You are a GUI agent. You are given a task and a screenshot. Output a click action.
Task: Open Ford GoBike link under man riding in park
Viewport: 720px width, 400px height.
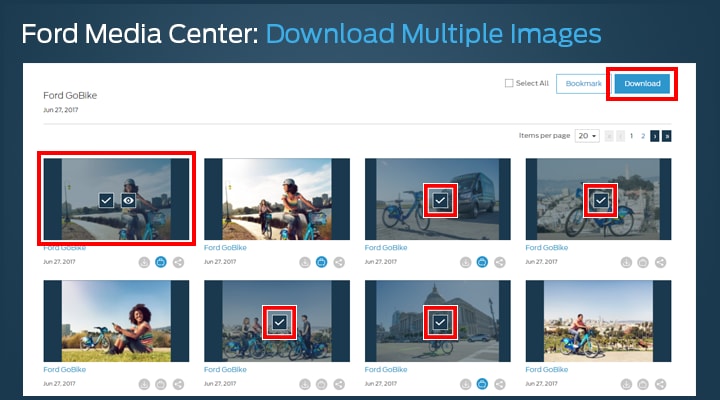click(546, 370)
